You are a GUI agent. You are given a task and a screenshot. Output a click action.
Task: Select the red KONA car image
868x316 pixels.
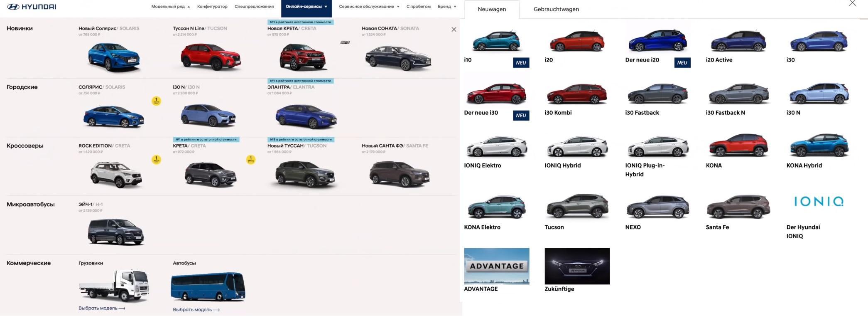point(738,146)
